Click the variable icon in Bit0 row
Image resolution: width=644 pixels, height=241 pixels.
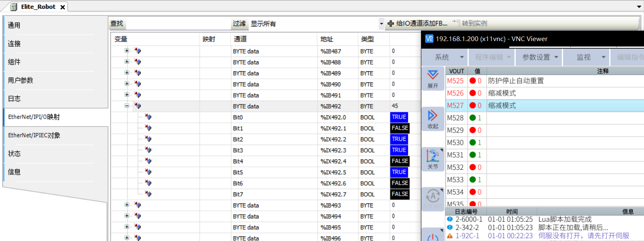point(148,117)
